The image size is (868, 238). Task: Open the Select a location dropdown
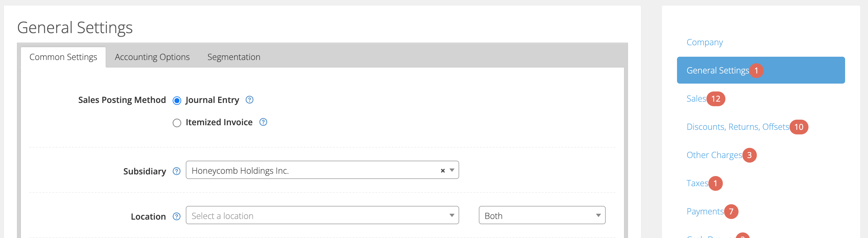322,215
